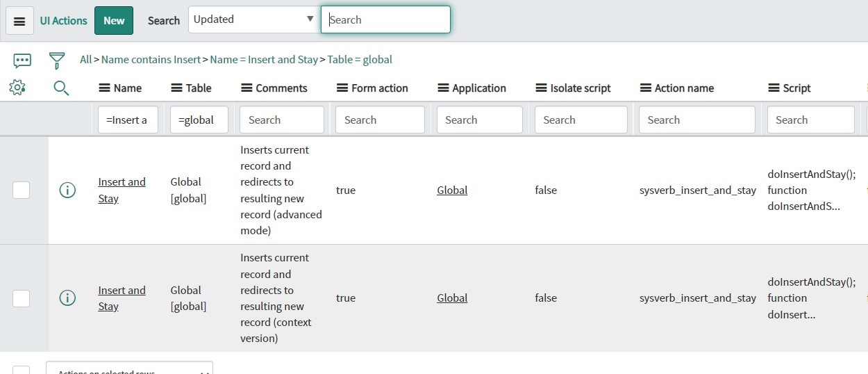The image size is (868, 374).
Task: Click UI Actions list title
Action: click(64, 21)
